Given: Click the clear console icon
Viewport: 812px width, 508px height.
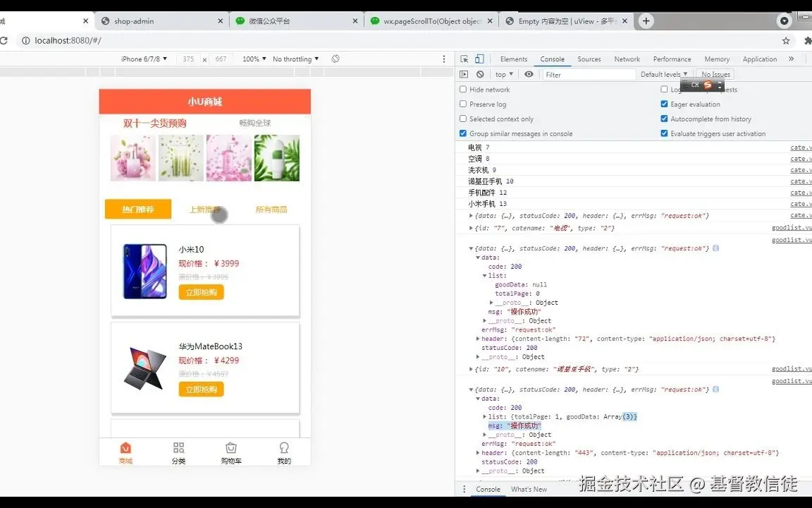Looking at the screenshot, I should (x=480, y=74).
